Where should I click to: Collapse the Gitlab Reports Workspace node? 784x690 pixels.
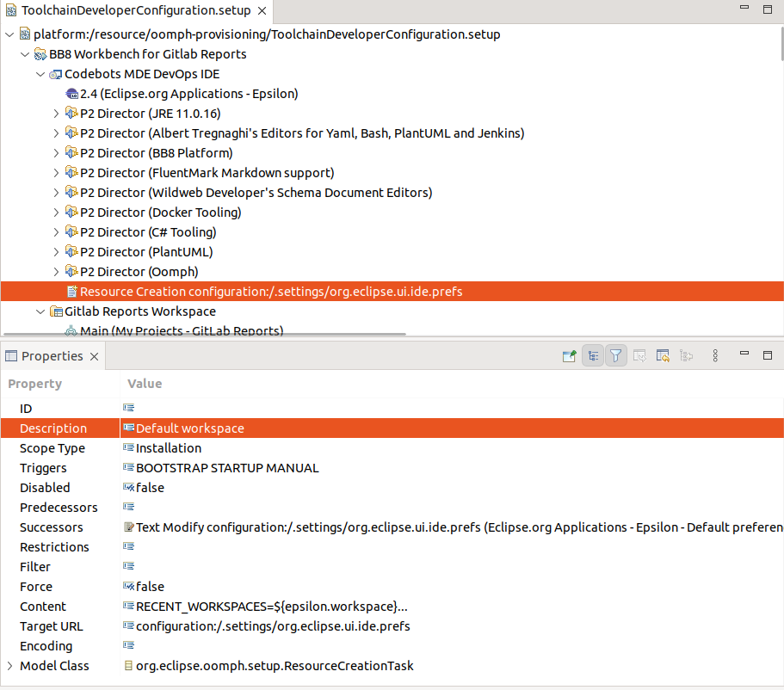[40, 311]
